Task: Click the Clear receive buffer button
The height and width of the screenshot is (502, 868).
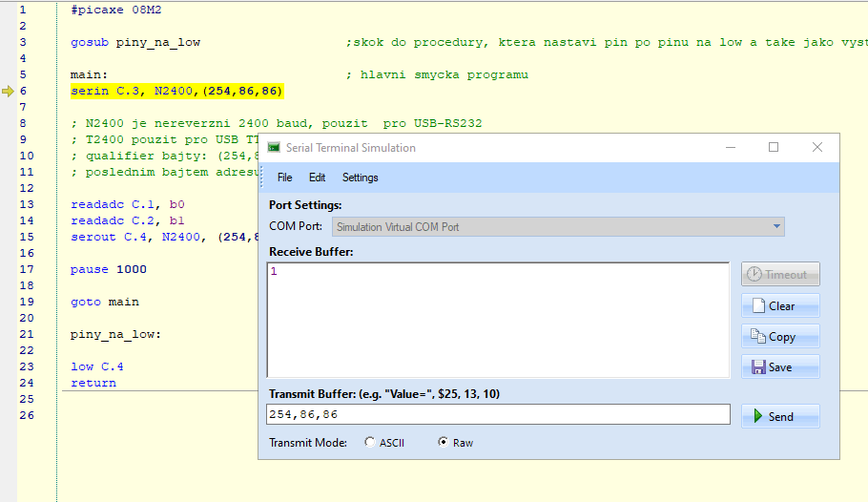Action: pos(780,306)
